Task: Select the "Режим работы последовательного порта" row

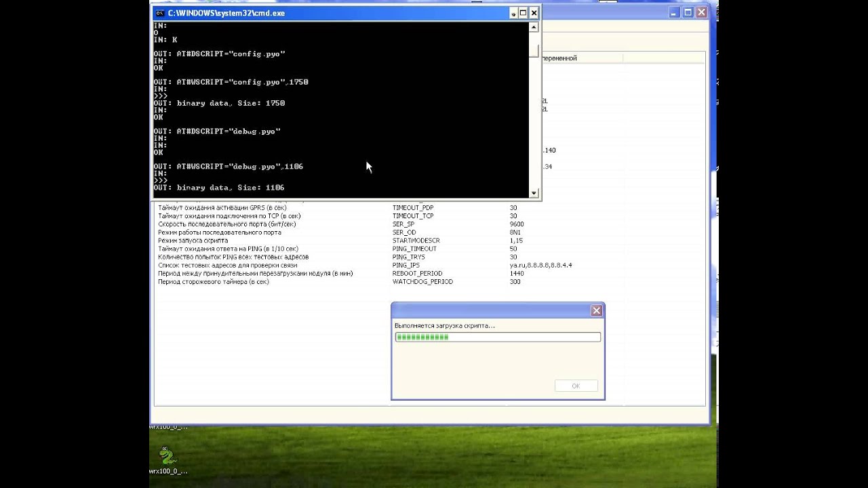Action: coord(430,232)
